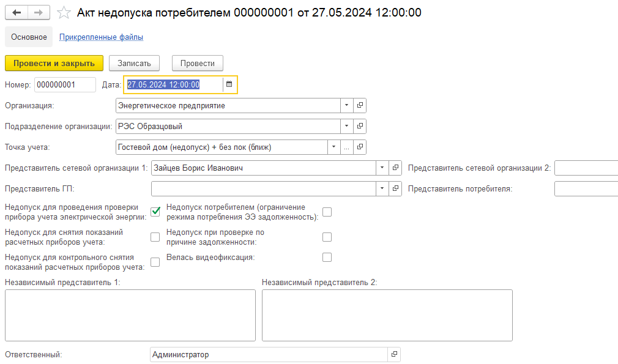The image size is (618, 364).
Task: Click the forward navigation arrow
Action: 39,13
